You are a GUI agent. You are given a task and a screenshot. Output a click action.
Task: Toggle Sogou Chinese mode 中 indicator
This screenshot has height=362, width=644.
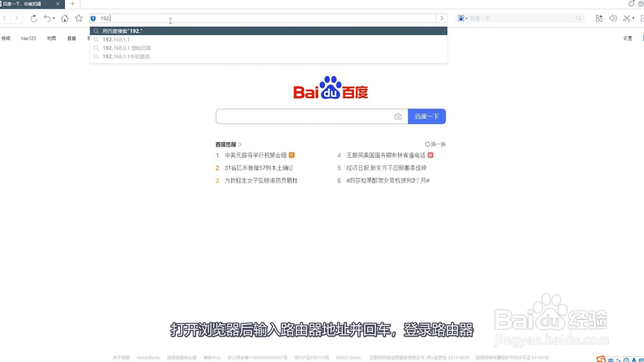click(x=611, y=360)
